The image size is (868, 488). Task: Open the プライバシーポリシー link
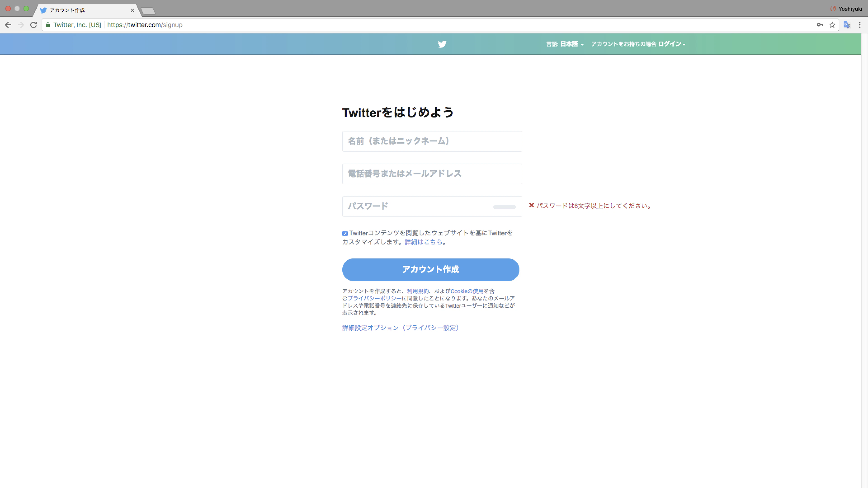click(375, 298)
